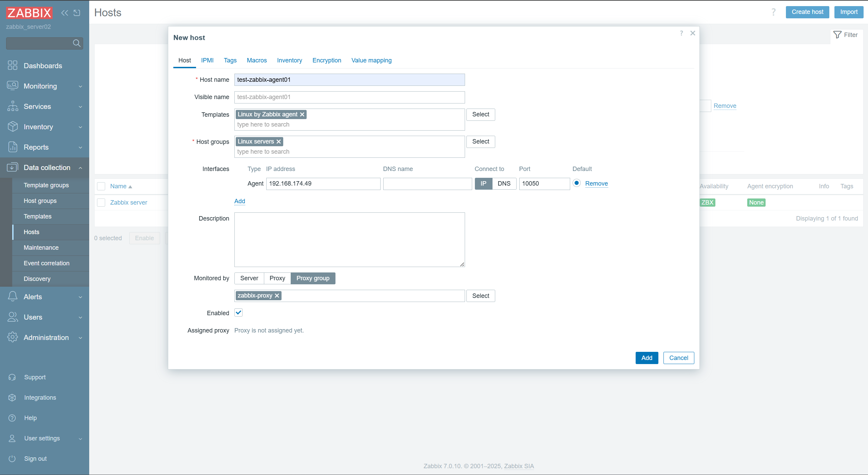
Task: Tick the Zabbix server row checkbox
Action: tap(101, 202)
